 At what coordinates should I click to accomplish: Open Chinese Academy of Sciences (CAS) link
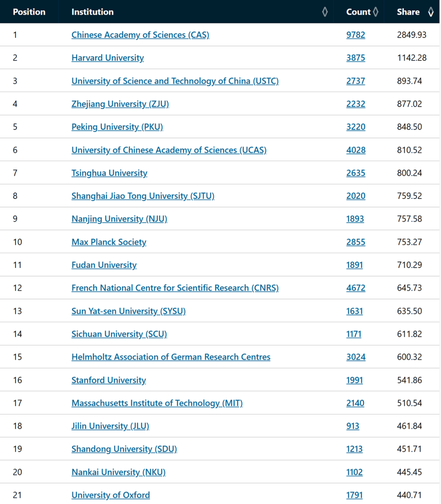tap(140, 35)
